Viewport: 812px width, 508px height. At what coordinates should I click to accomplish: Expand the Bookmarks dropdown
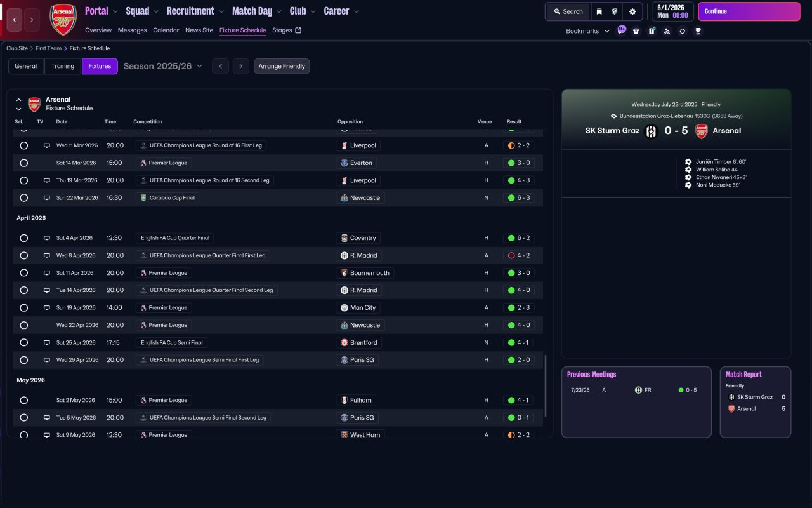588,31
